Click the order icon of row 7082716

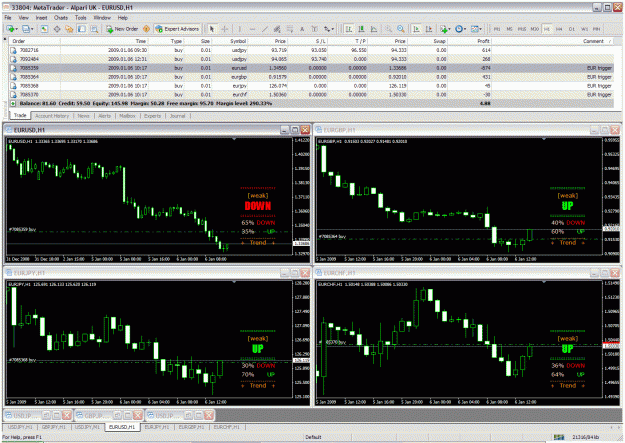pyautogui.click(x=13, y=50)
